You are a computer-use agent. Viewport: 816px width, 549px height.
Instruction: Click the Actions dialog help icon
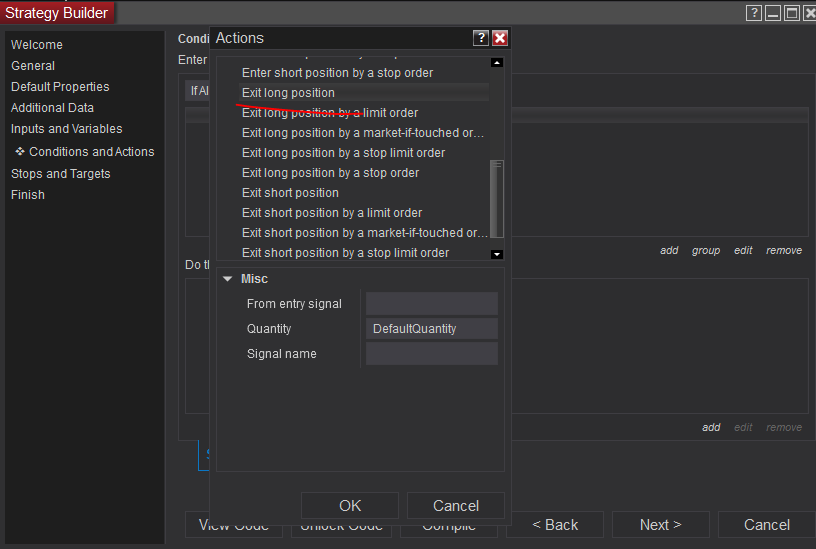point(481,38)
